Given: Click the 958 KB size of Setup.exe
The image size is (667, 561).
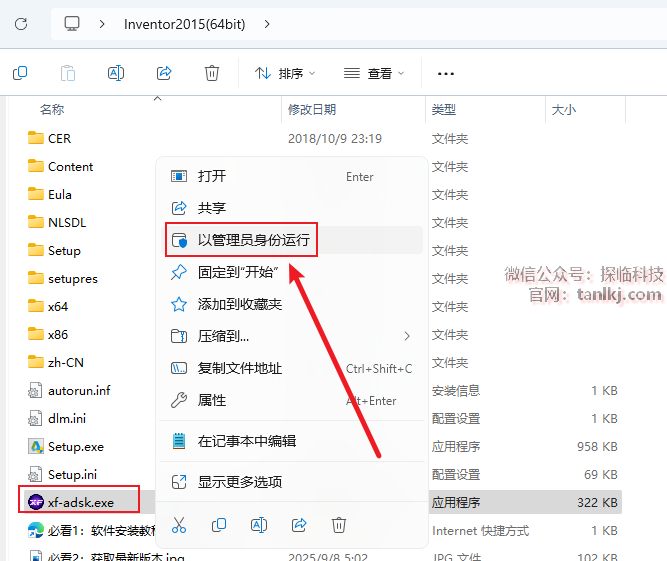Looking at the screenshot, I should tap(597, 447).
